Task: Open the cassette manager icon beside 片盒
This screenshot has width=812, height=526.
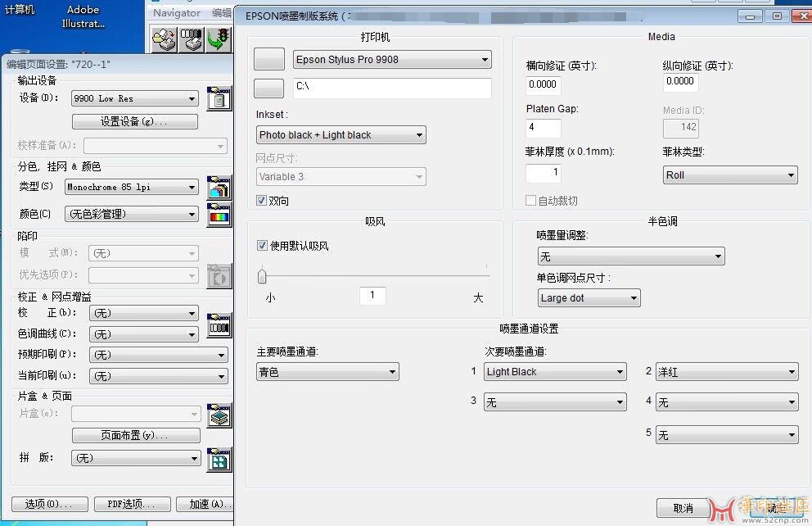Action: (x=219, y=415)
